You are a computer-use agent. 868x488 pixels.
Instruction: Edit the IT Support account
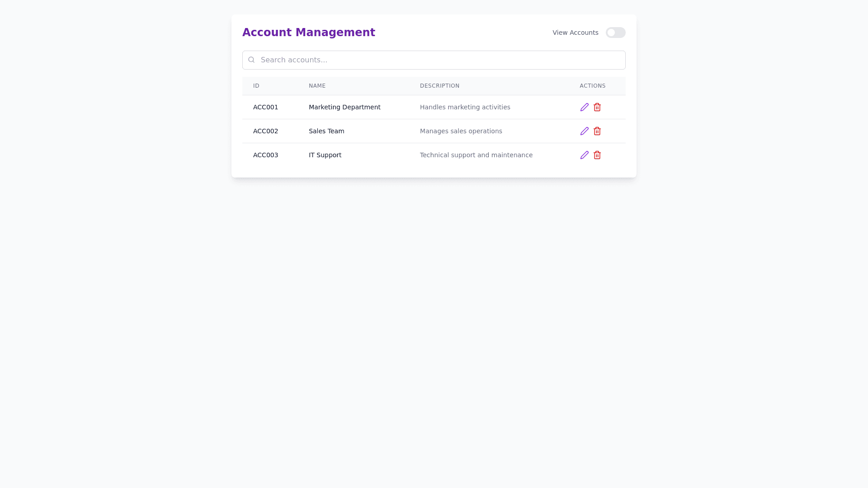click(x=585, y=155)
